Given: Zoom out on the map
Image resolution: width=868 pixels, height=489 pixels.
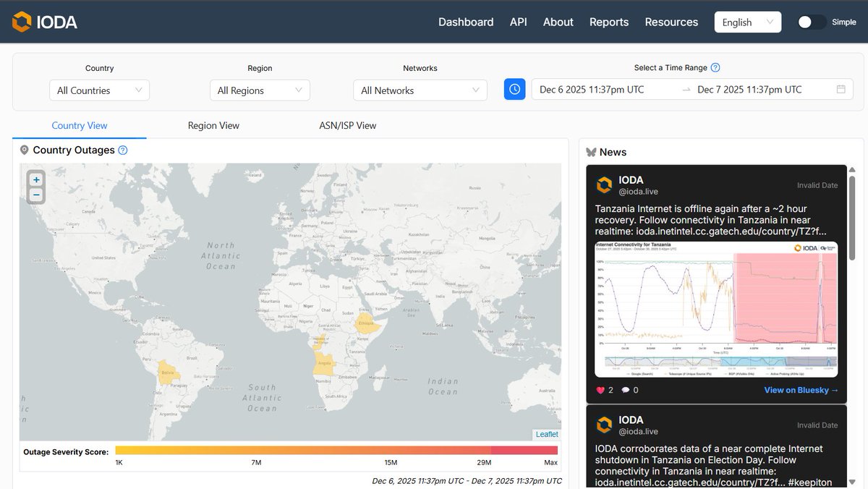Looking at the screenshot, I should [x=36, y=195].
